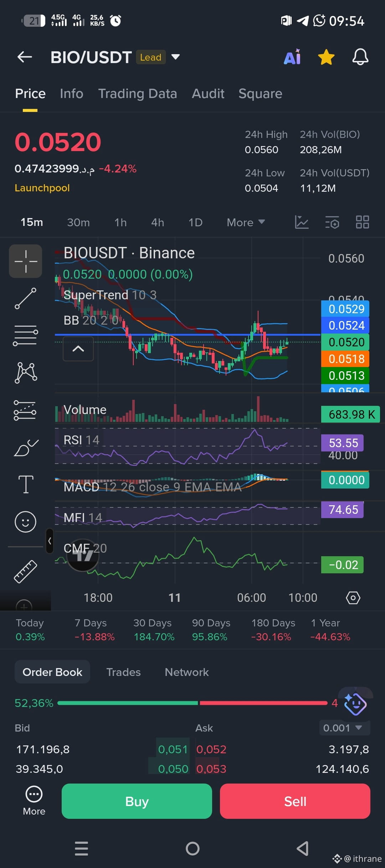Click the ask price 0,053

[211, 769]
